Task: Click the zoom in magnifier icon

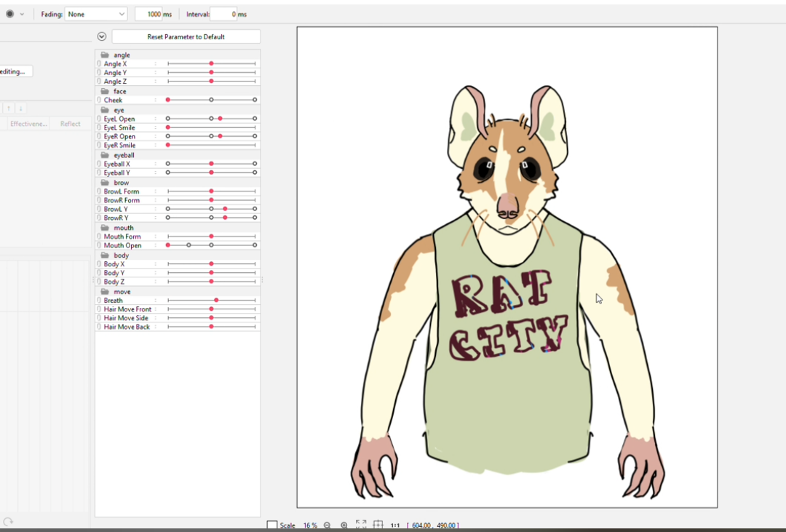Action: [x=344, y=525]
